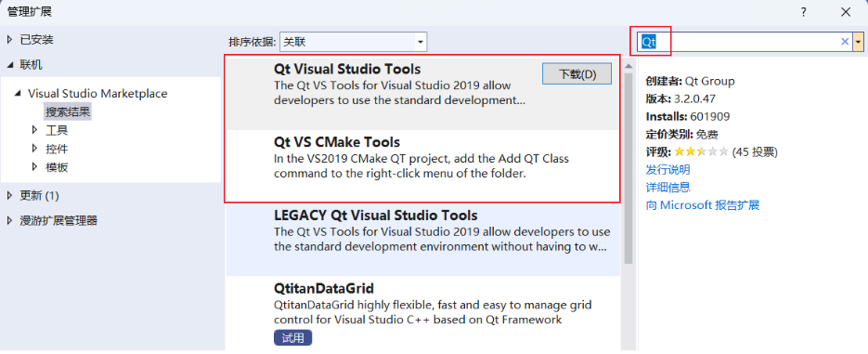Select LEGACY Qt Visual Studio Tools result

[423, 240]
